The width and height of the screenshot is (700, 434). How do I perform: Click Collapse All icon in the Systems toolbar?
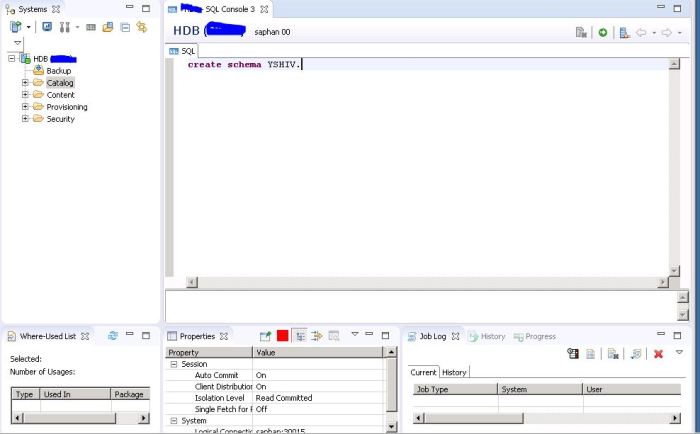click(x=125, y=27)
